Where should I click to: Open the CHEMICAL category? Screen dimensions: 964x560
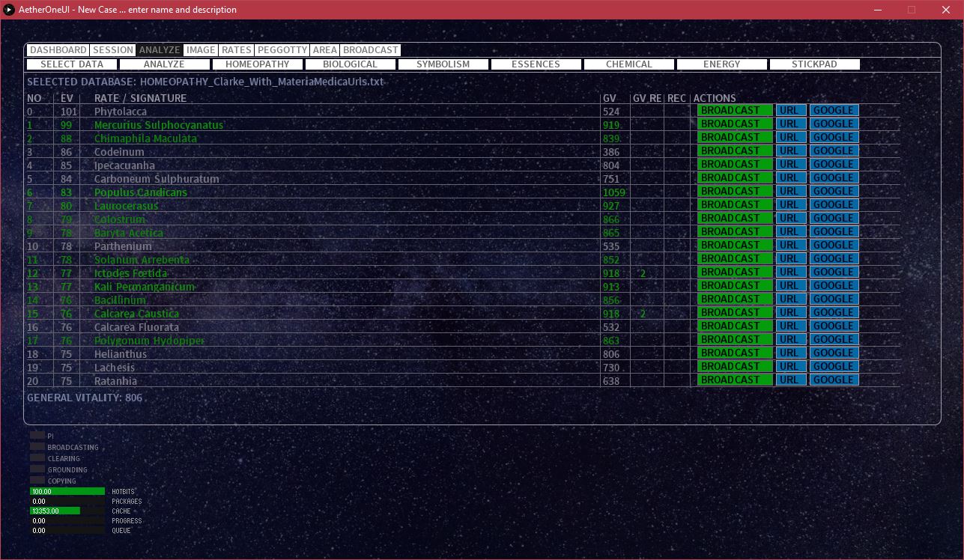628,64
